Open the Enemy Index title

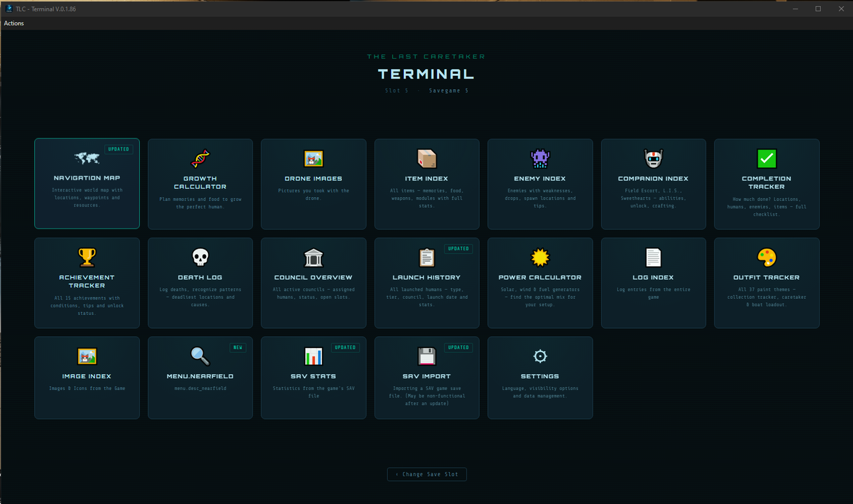tap(540, 178)
